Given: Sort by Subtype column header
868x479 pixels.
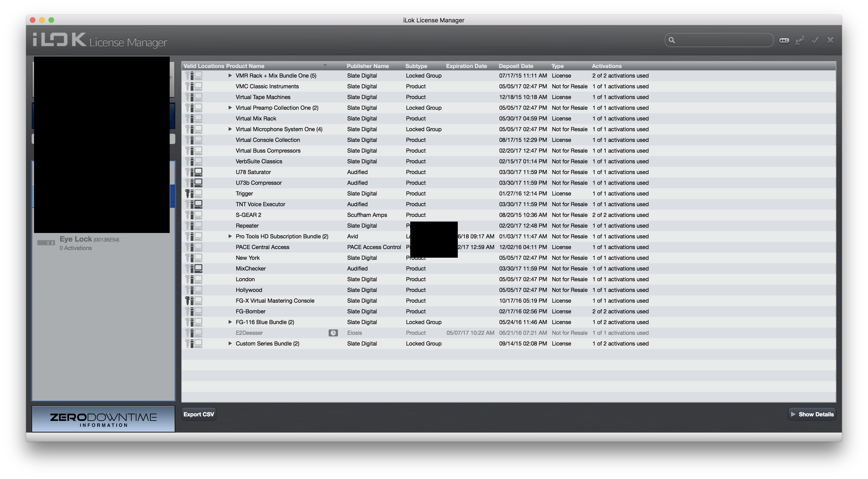Looking at the screenshot, I should point(416,66).
